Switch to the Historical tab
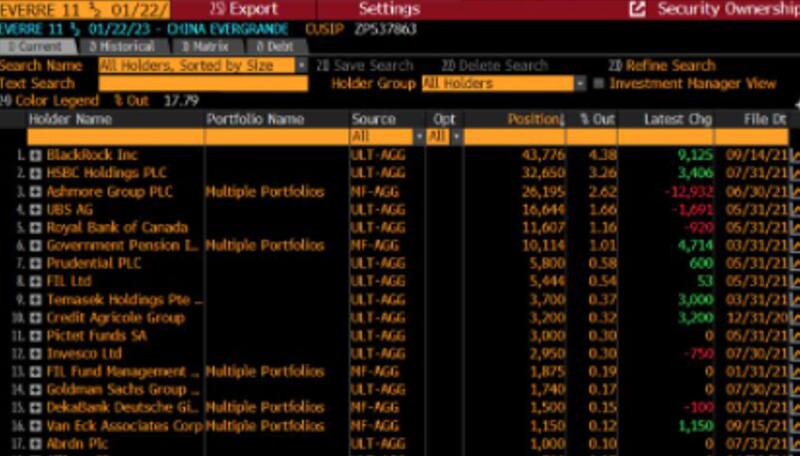 point(122,47)
